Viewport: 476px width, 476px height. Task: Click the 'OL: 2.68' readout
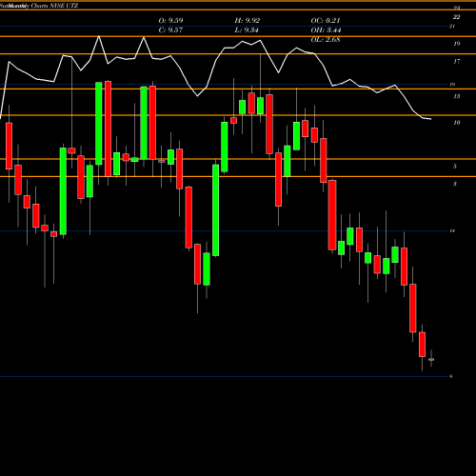coord(326,40)
